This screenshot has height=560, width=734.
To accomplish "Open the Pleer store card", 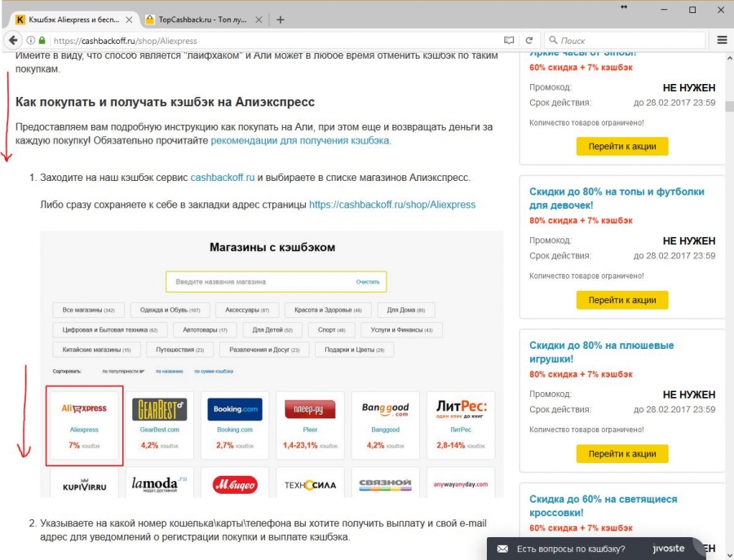I will [310, 425].
